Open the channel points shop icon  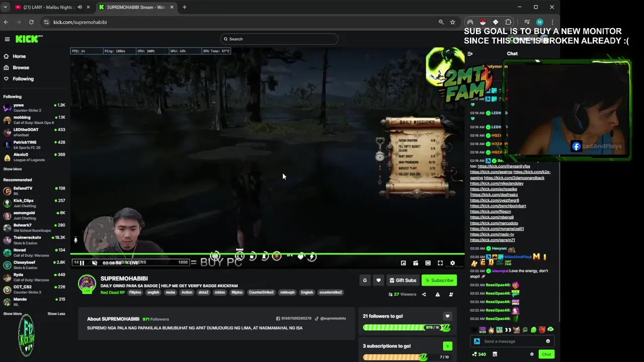(x=495, y=354)
